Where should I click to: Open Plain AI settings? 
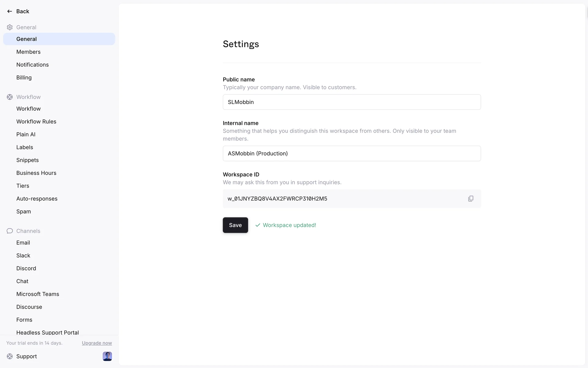26,134
